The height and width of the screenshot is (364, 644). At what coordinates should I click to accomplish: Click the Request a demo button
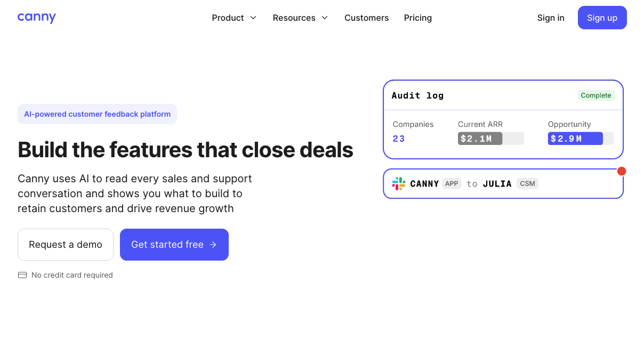pyautogui.click(x=66, y=245)
